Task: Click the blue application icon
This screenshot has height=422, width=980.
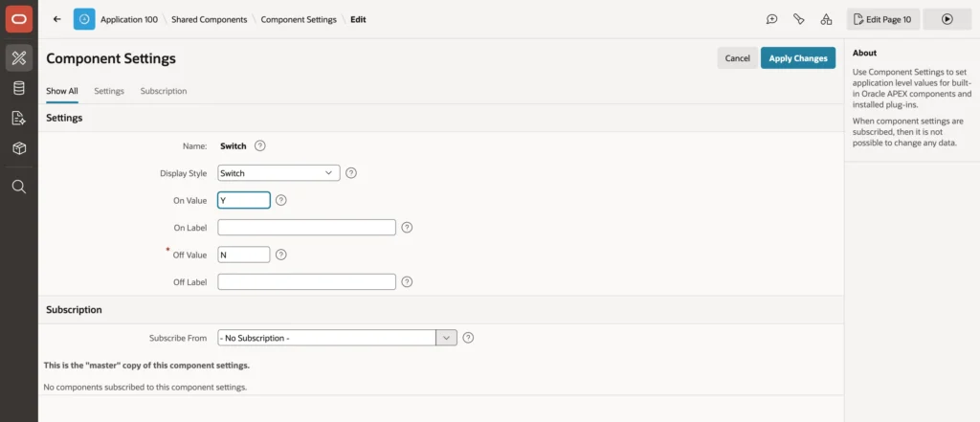Action: click(84, 19)
